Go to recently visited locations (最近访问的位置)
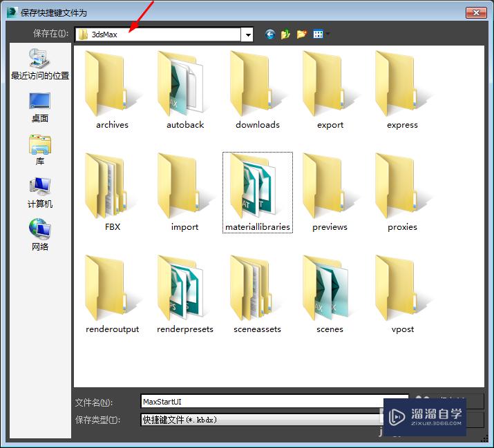This screenshot has height=448, width=494. coord(40,64)
